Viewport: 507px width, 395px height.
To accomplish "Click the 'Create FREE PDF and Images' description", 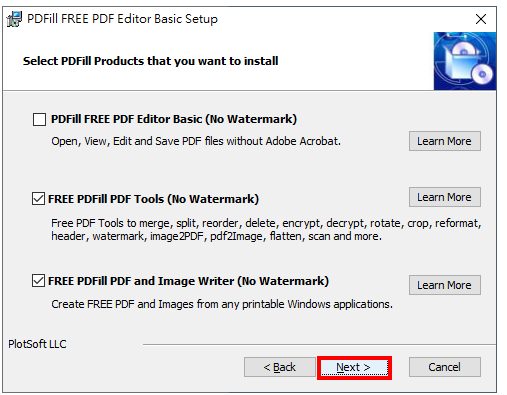I will tap(222, 304).
